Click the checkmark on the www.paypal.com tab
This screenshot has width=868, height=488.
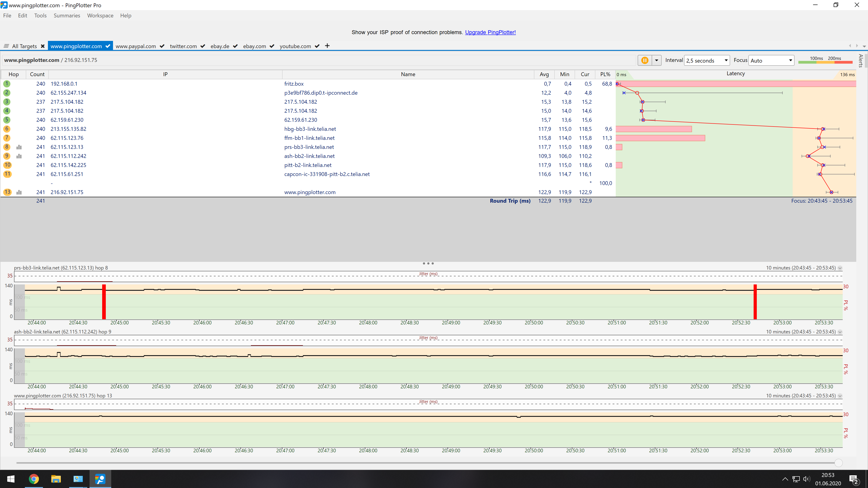point(162,46)
